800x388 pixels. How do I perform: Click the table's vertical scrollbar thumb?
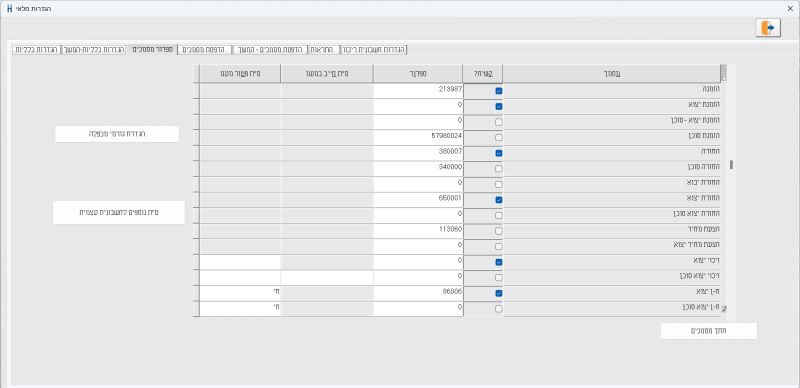[731, 164]
